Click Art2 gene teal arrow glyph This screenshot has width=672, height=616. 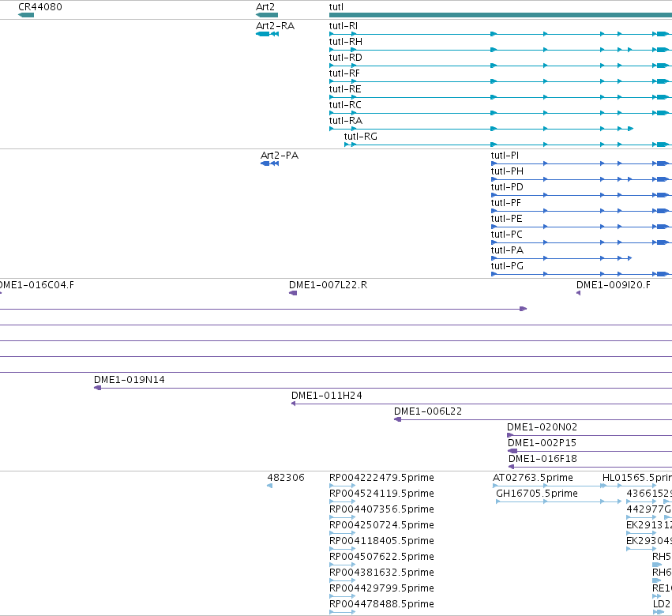267,15
